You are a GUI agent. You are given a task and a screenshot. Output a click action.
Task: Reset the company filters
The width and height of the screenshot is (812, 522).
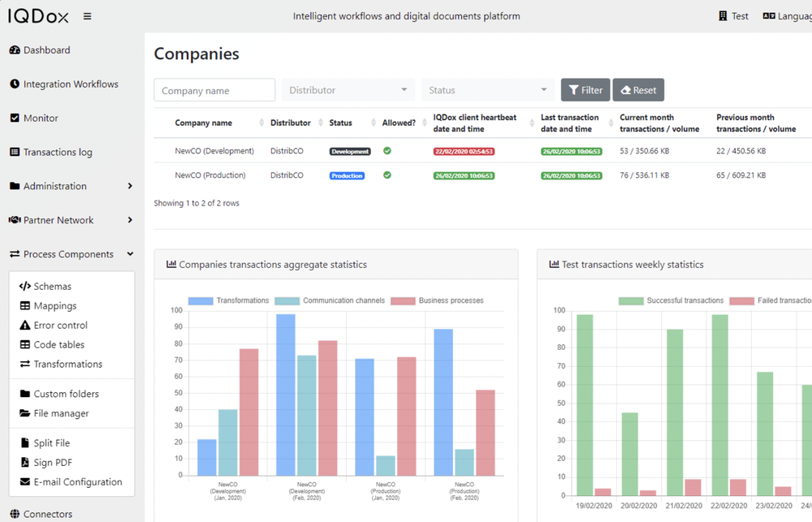pyautogui.click(x=638, y=89)
